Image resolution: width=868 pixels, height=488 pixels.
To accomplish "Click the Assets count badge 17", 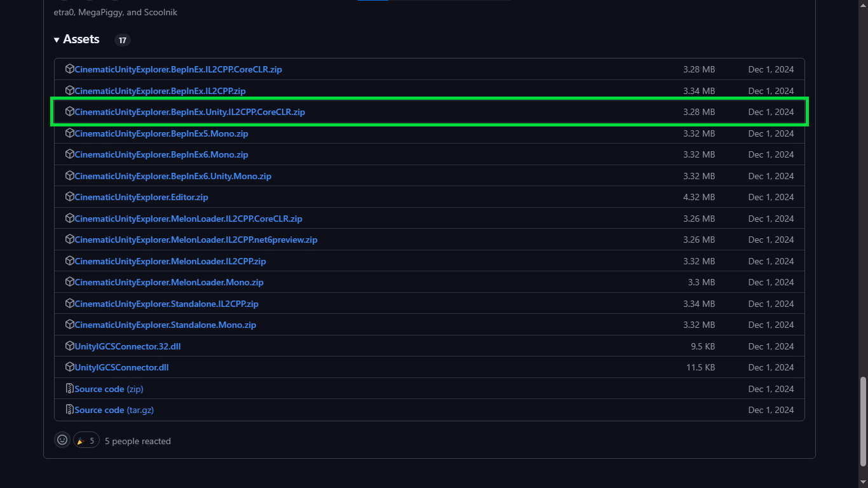I will [x=123, y=40].
